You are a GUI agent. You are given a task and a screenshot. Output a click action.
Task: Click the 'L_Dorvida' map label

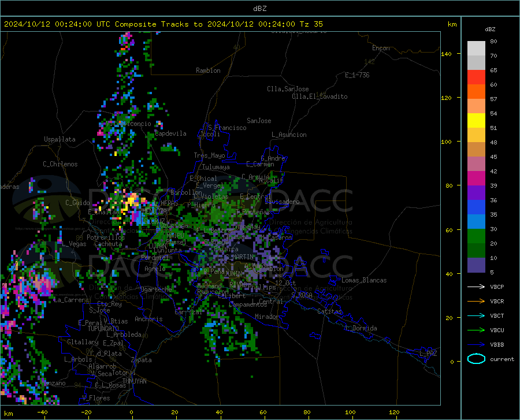pos(361,328)
